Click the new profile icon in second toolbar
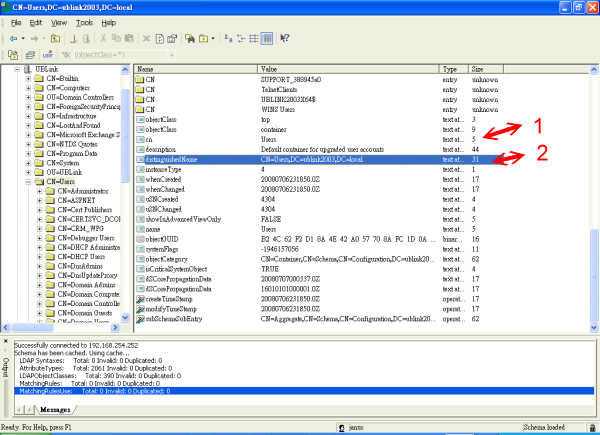This screenshot has width=600, height=435. click(x=13, y=55)
